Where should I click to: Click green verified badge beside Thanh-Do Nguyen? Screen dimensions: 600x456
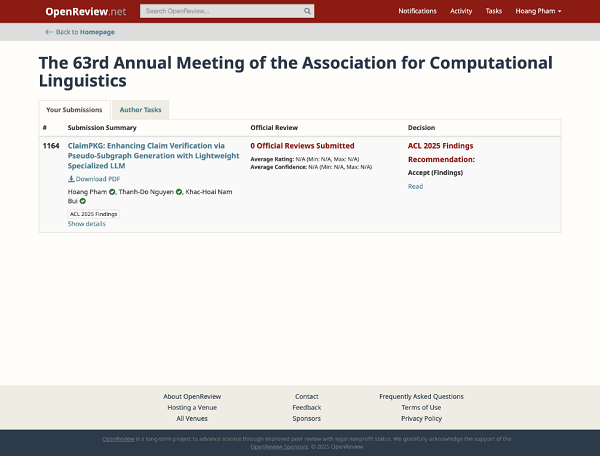179,191
